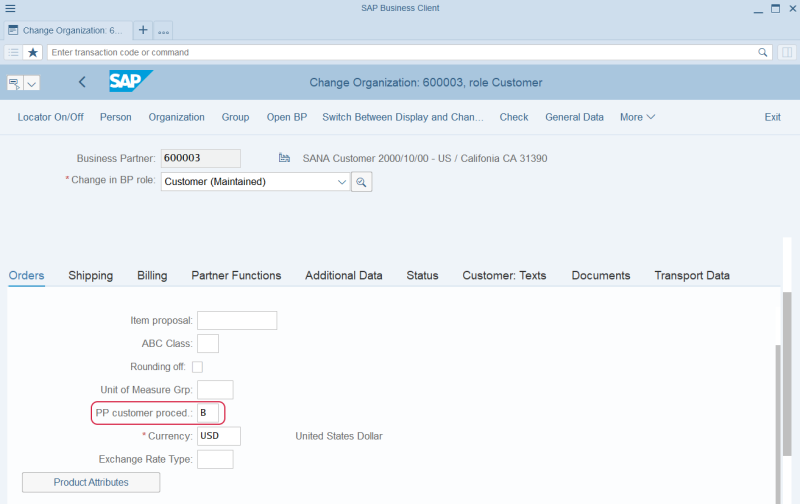The image size is (800, 504).
Task: Open General Data
Action: point(574,117)
